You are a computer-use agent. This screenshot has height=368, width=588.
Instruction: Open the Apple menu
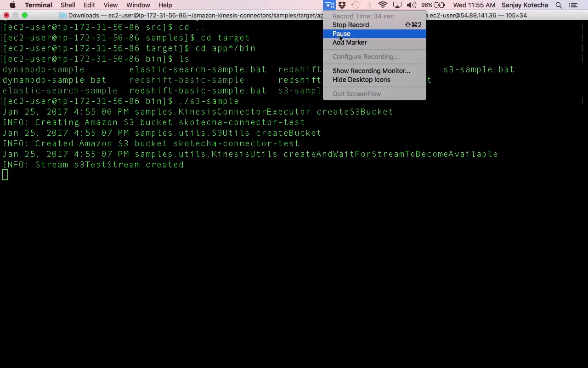(x=12, y=5)
